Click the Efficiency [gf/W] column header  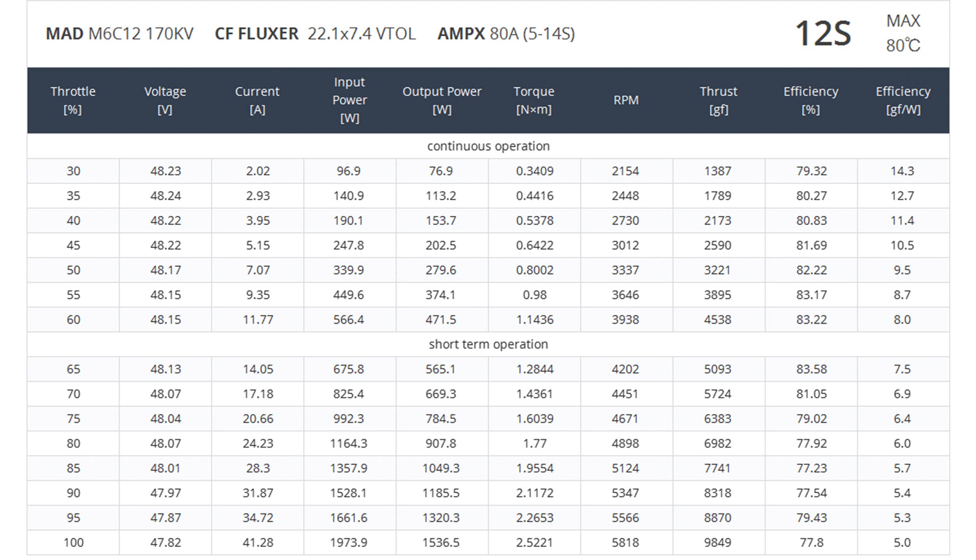[903, 100]
